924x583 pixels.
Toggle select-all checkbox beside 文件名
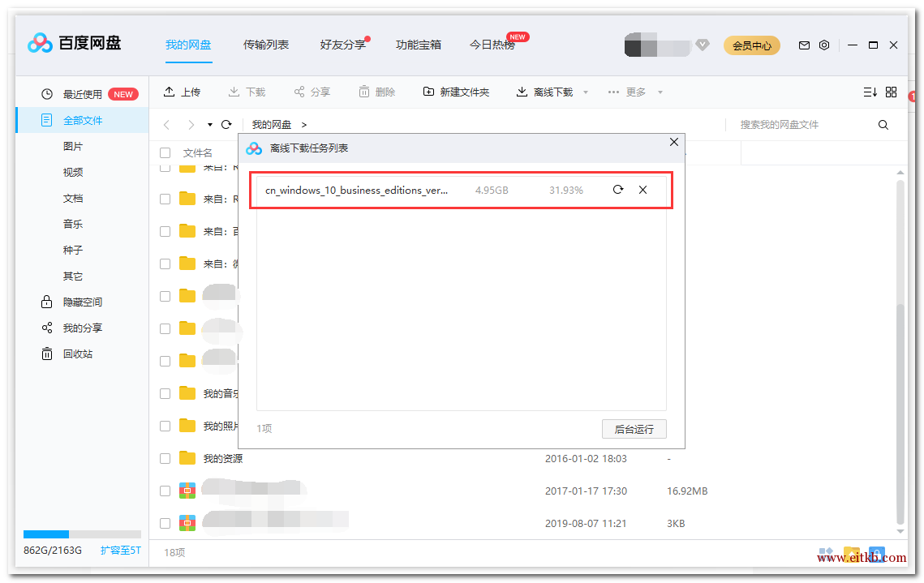165,153
